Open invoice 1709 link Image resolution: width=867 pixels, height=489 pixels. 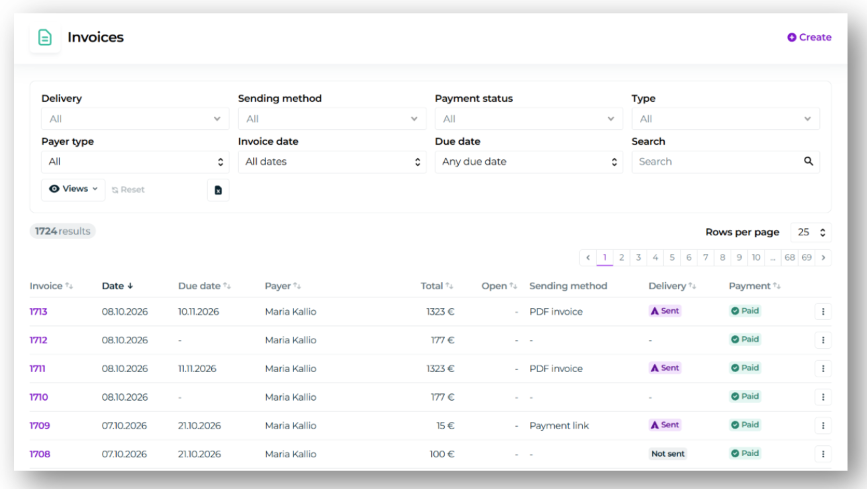point(39,425)
